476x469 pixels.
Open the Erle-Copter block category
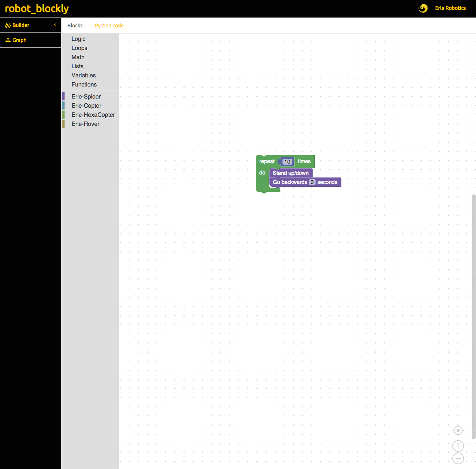tap(90, 105)
